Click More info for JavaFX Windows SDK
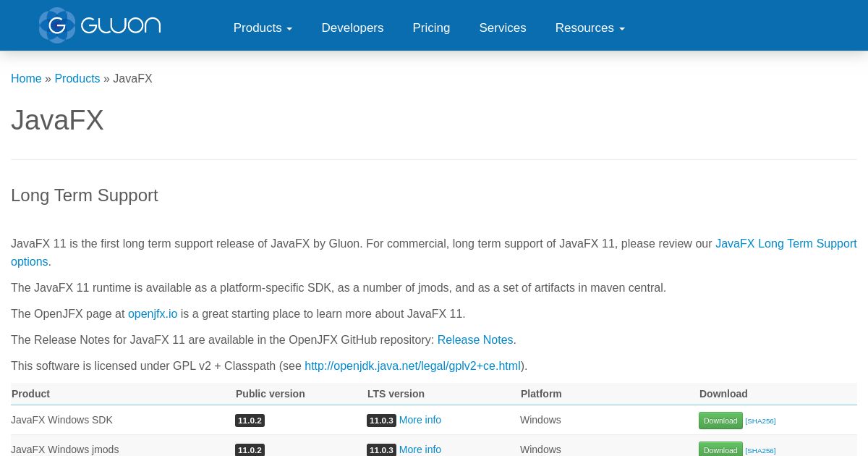868x456 pixels. [x=420, y=420]
